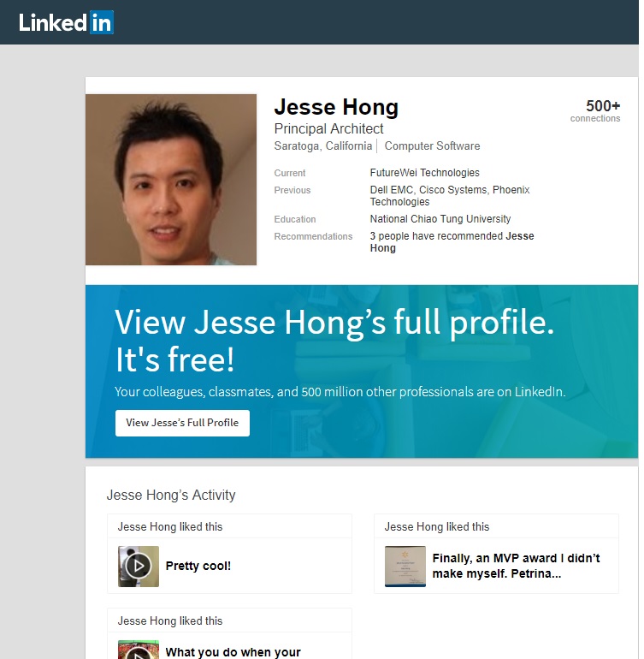Click Jesse Hong's Activity section heading
The width and height of the screenshot is (644, 659).
tap(171, 495)
